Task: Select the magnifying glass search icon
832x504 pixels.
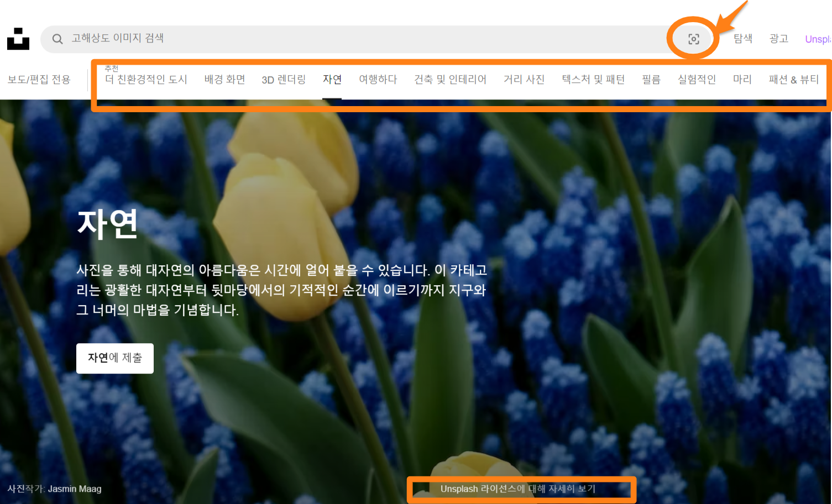Action: pos(57,39)
